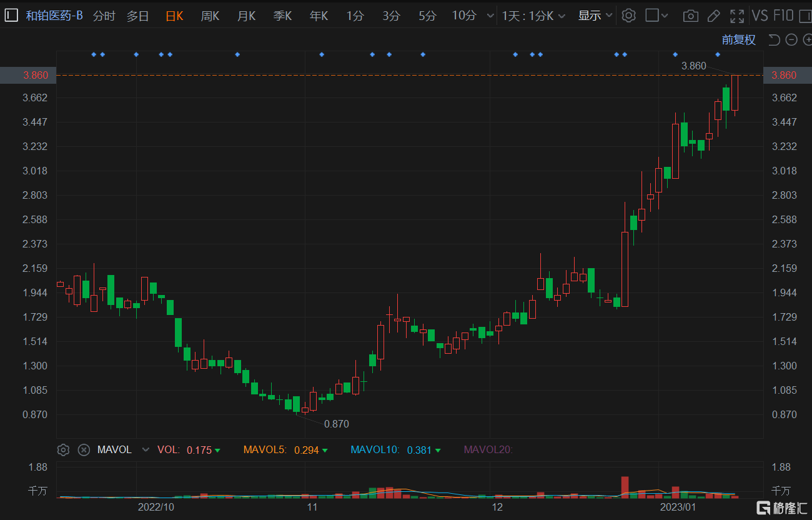
Task: Click the 2.159 left axis price label
Action: point(35,268)
